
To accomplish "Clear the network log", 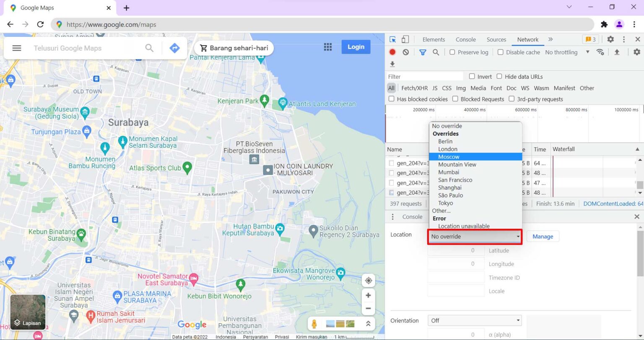I will click(x=405, y=52).
